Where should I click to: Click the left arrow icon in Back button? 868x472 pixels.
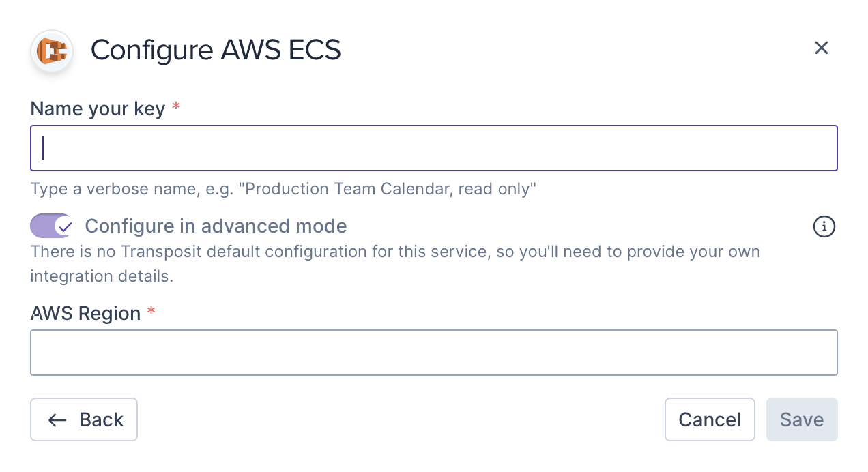(57, 420)
